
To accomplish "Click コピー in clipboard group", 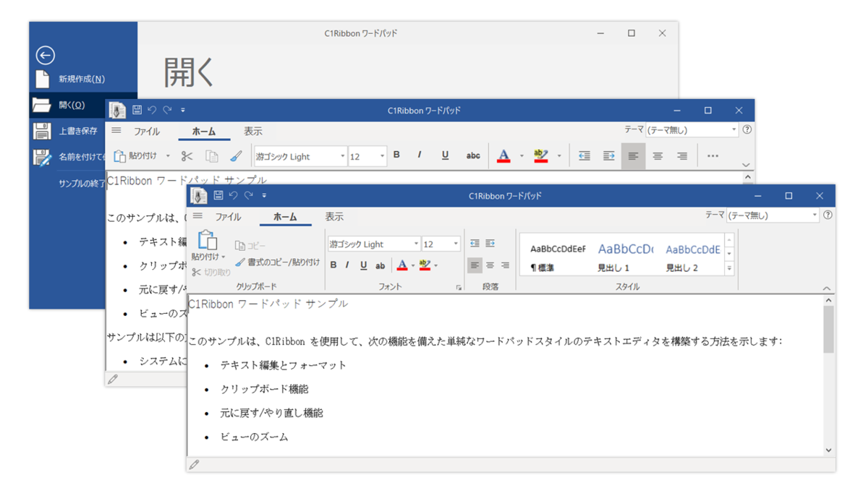I will [x=250, y=246].
